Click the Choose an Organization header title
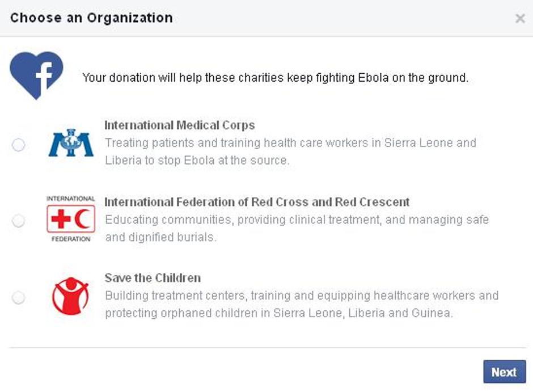533x392 pixels. pos(91,18)
